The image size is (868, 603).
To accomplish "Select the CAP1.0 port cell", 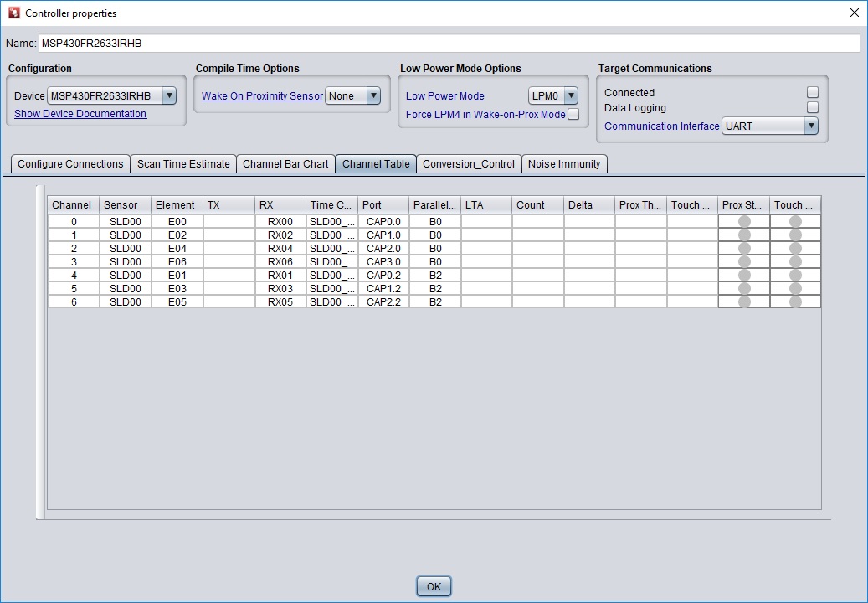I will pos(383,234).
